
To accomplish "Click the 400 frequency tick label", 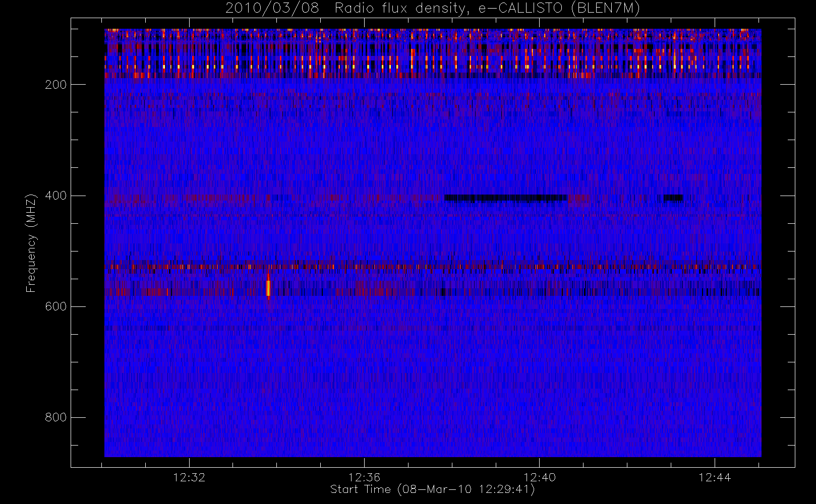I will tap(55, 196).
